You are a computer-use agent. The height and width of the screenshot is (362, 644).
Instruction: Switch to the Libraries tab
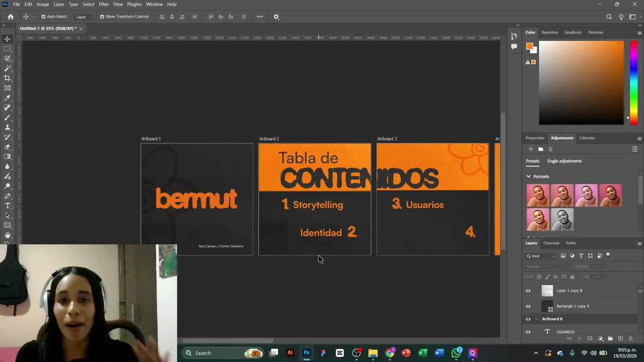pyautogui.click(x=587, y=138)
